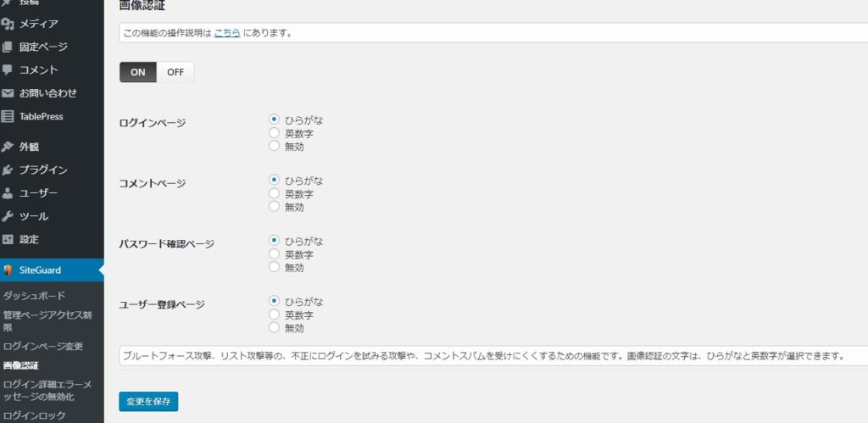
Task: Switch image authentication OFF
Action: coord(175,72)
